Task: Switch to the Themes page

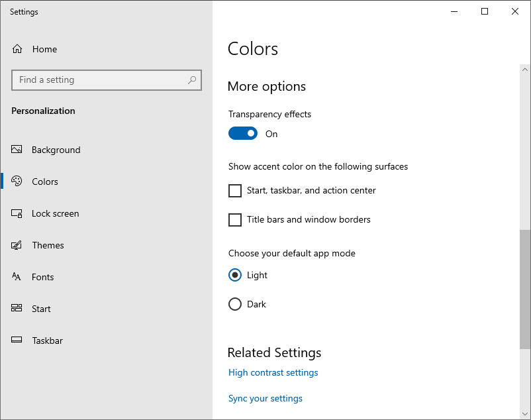Action: [x=48, y=245]
